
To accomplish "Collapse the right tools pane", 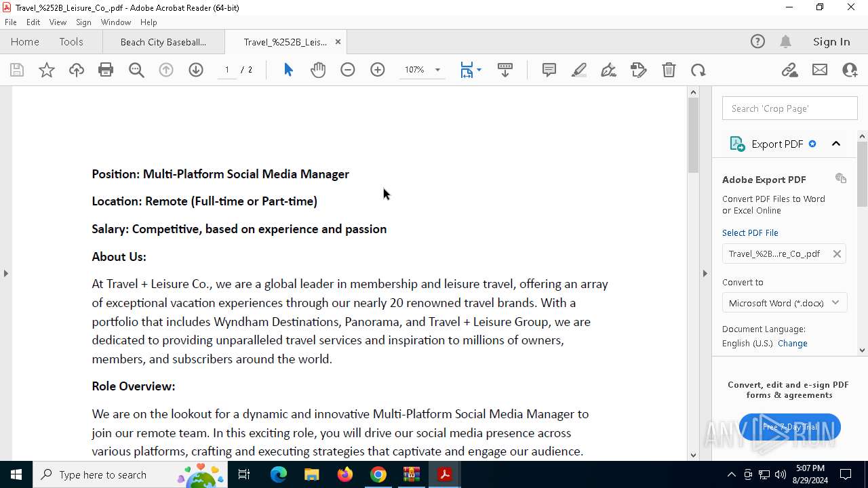I will point(705,273).
